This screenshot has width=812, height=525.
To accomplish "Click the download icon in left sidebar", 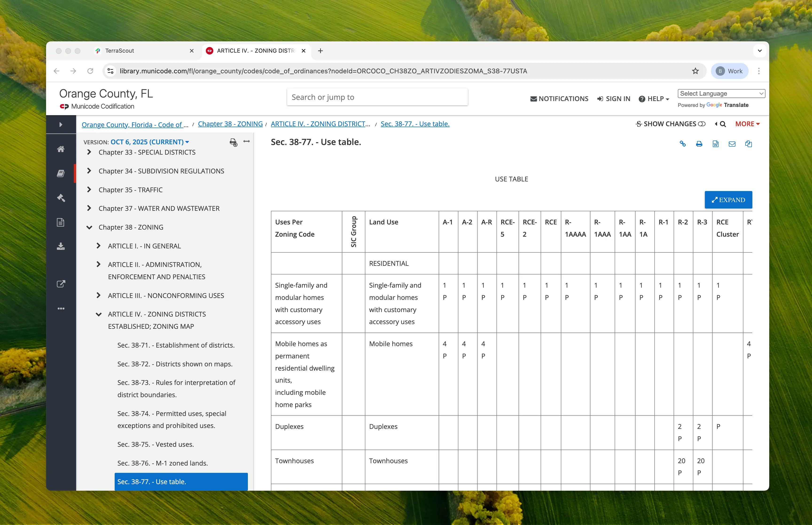I will pyautogui.click(x=61, y=246).
